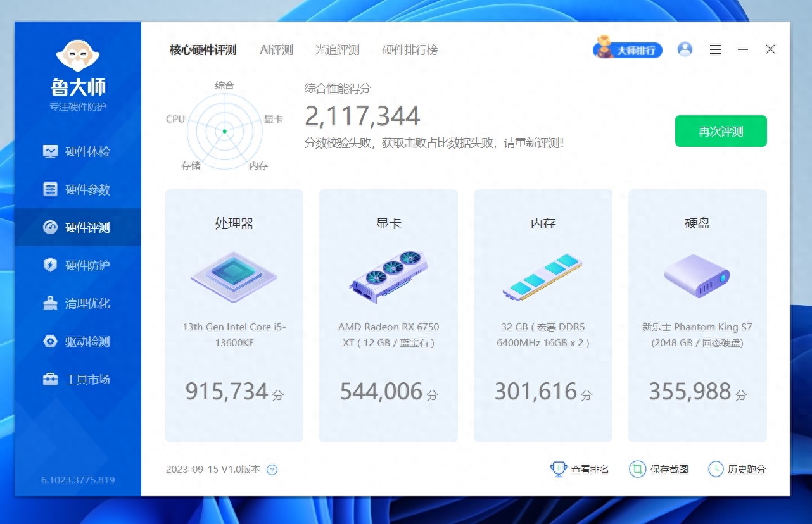
Task: Open 硬件体检 in sidebar
Action: pos(77,152)
